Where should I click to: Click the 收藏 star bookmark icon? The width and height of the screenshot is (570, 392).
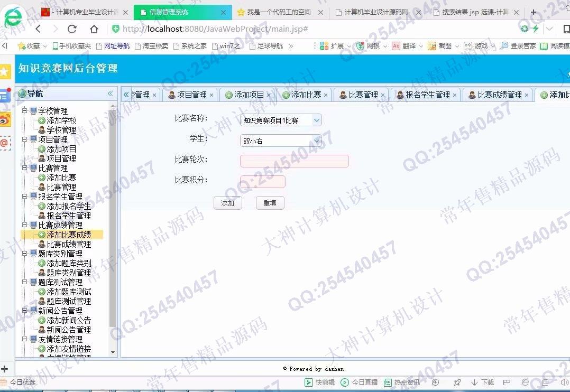tap(22, 46)
